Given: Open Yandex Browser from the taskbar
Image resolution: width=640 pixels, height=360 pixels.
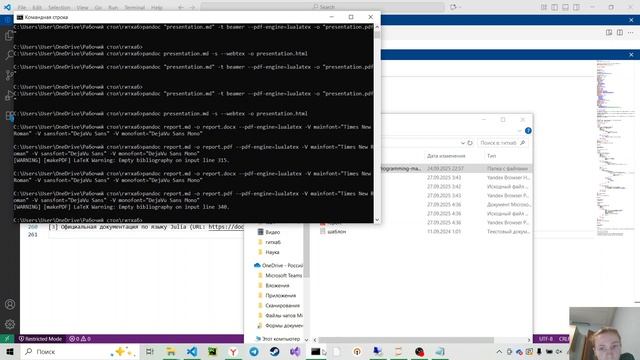Looking at the screenshot, I should coord(233,351).
